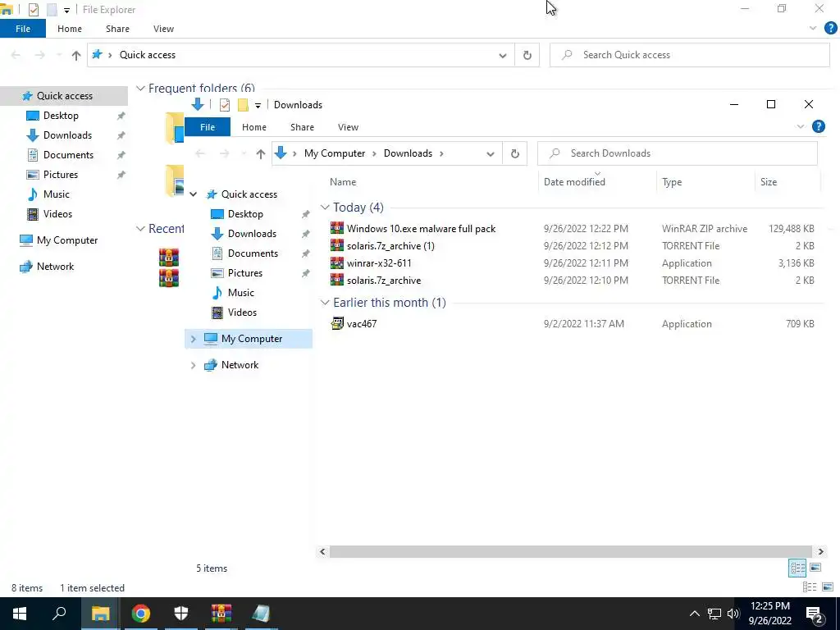Expand Network in Downloads navigation pane
The height and width of the screenshot is (630, 840).
point(194,365)
